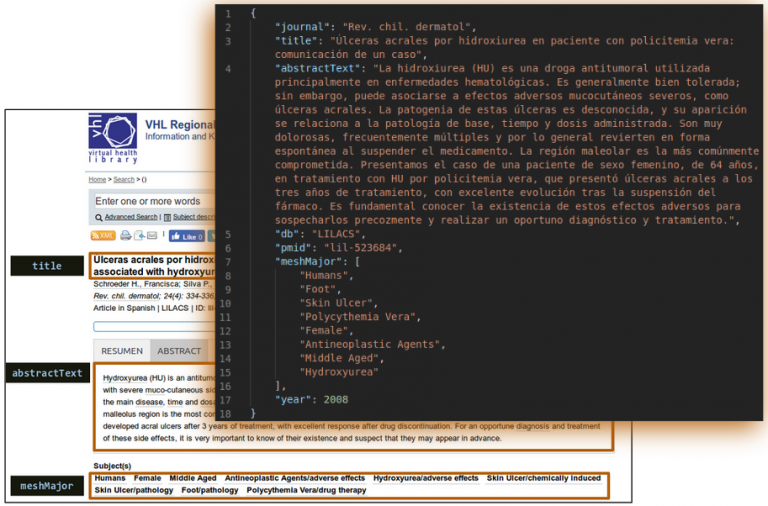Click the Polycythemia Vera/drug therapy subject
Screen dimensions: 768x506
[x=306, y=490]
